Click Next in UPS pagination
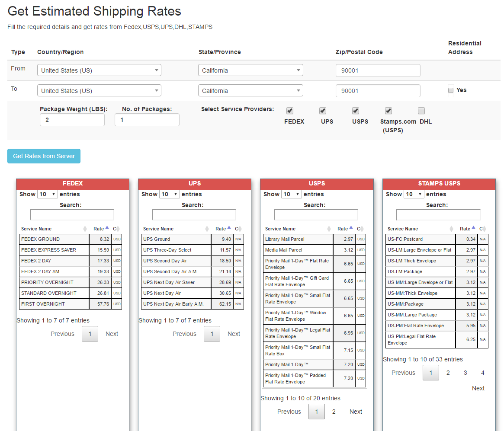This screenshot has height=431, width=504. point(234,334)
